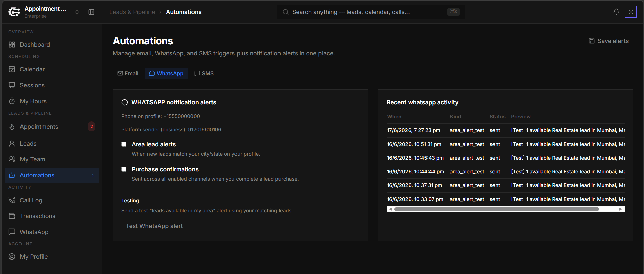The image size is (644, 274).
Task: Expand Automations chevron in sidebar
Action: (x=92, y=175)
